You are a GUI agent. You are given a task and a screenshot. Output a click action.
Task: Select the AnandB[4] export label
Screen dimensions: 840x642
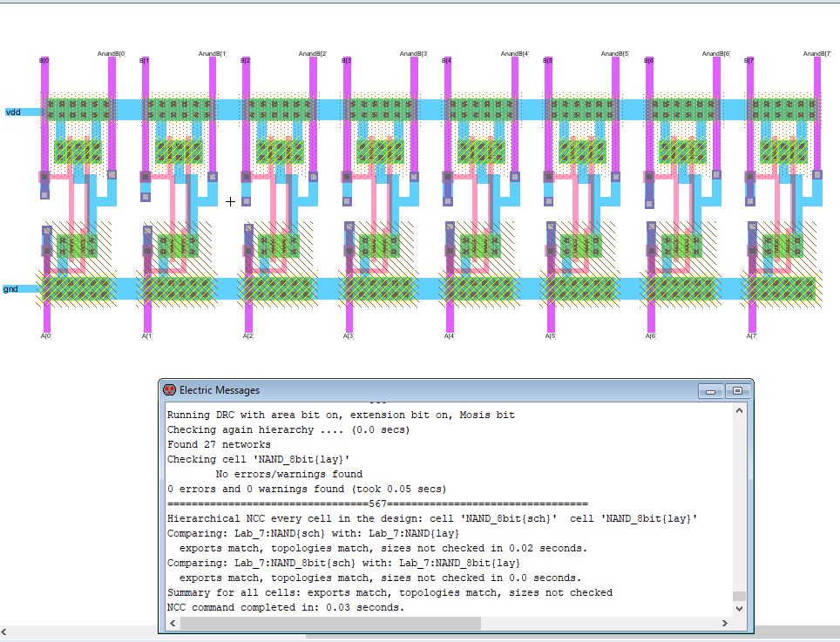pos(515,53)
